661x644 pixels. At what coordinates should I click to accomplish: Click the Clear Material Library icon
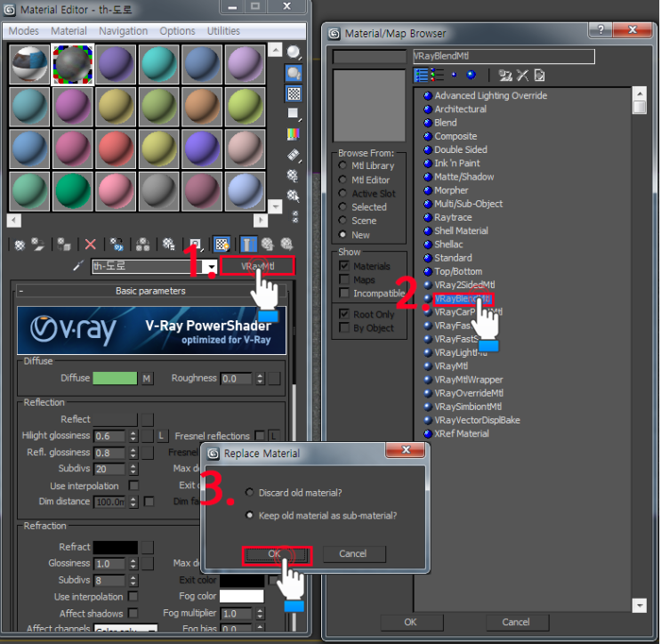coord(540,76)
